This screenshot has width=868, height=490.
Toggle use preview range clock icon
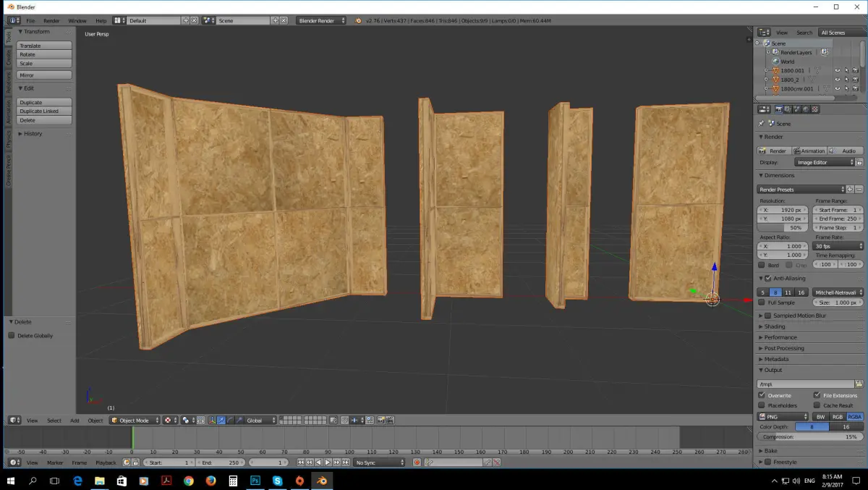pyautogui.click(x=126, y=462)
